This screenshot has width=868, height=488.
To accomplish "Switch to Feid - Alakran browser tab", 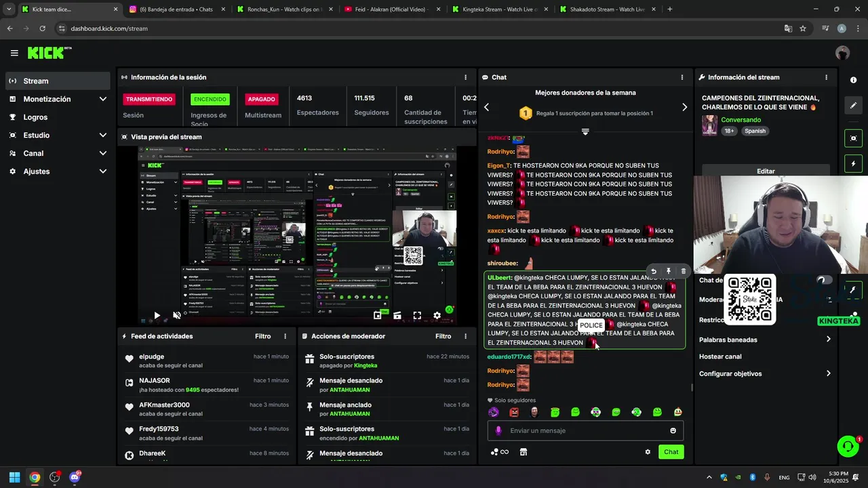I will pos(393,9).
